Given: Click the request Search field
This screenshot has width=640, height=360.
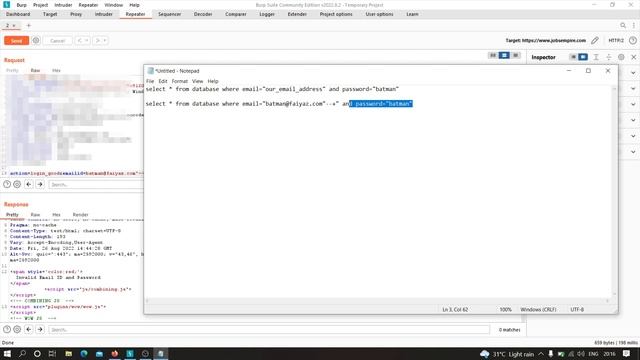Looking at the screenshot, I should [x=96, y=184].
